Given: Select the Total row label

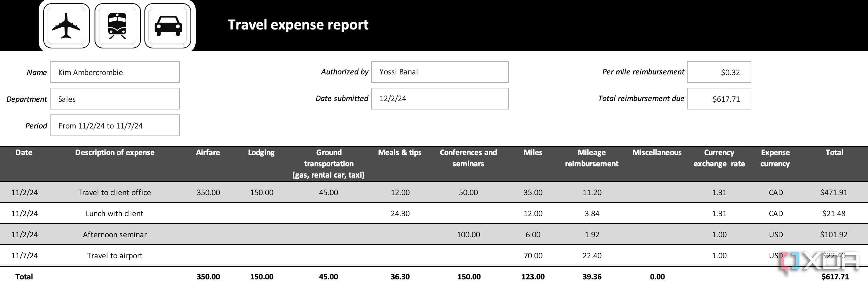Looking at the screenshot, I should pos(24,277).
